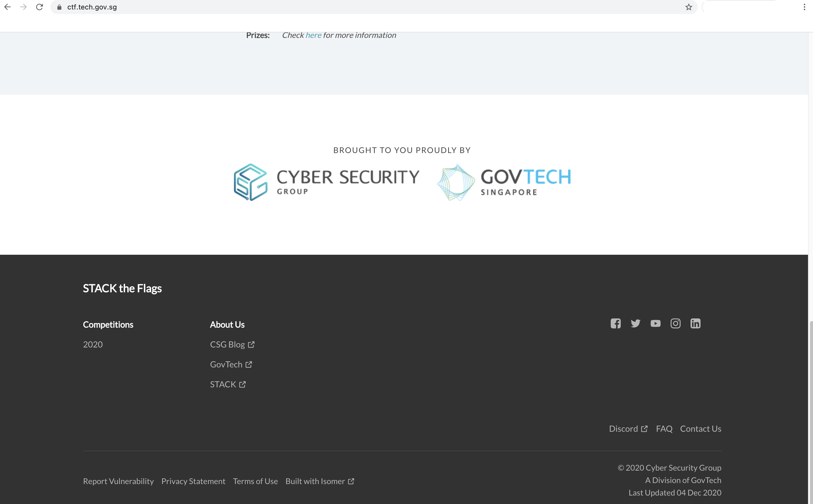The height and width of the screenshot is (504, 813).
Task: Open the Twitter bird icon
Action: point(635,323)
